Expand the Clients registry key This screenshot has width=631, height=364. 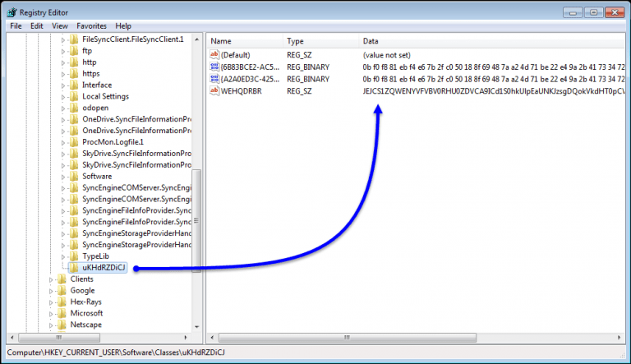point(51,279)
